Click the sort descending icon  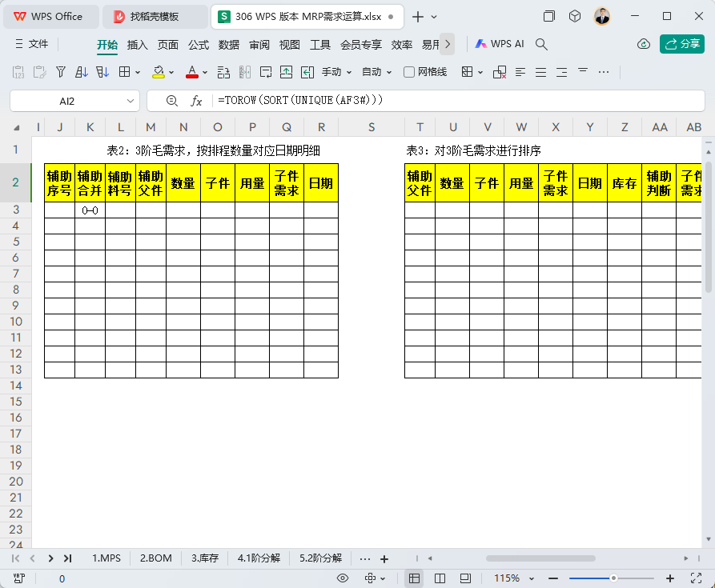(x=102, y=72)
